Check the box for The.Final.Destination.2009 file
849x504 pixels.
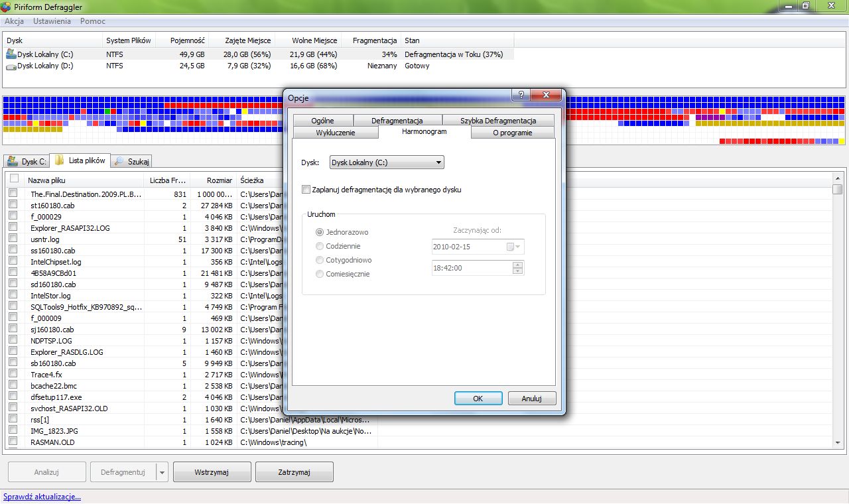[13, 194]
